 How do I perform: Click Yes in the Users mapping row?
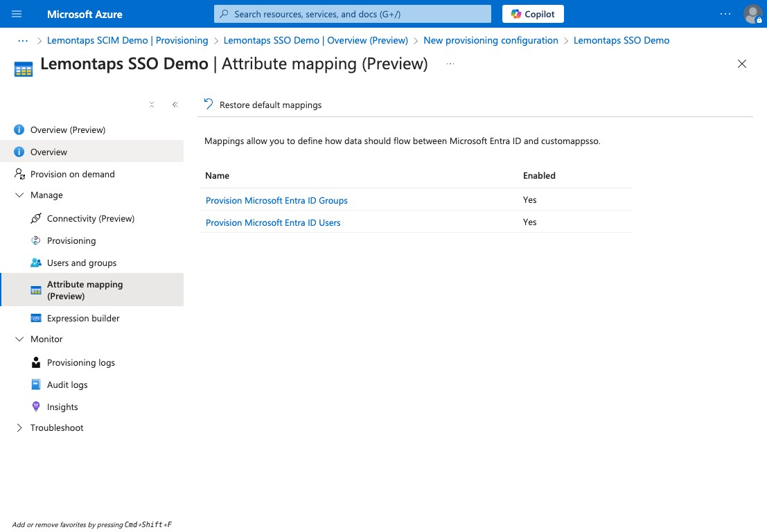tap(530, 222)
